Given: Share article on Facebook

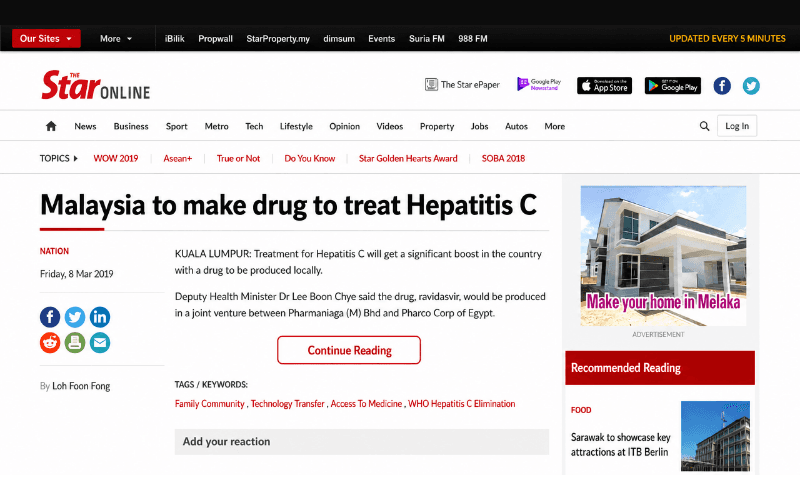Looking at the screenshot, I should [50, 317].
